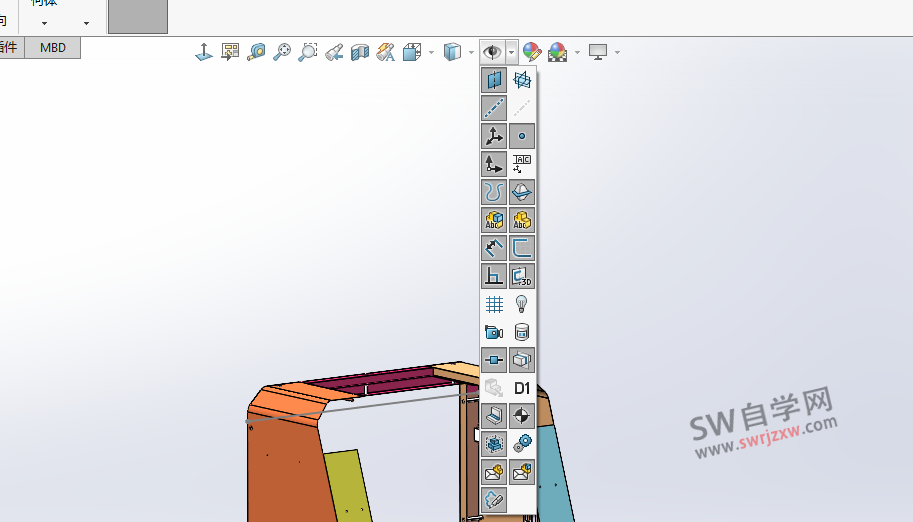The image size is (913, 522).
Task: Toggle View Points dot icon
Action: 522,136
